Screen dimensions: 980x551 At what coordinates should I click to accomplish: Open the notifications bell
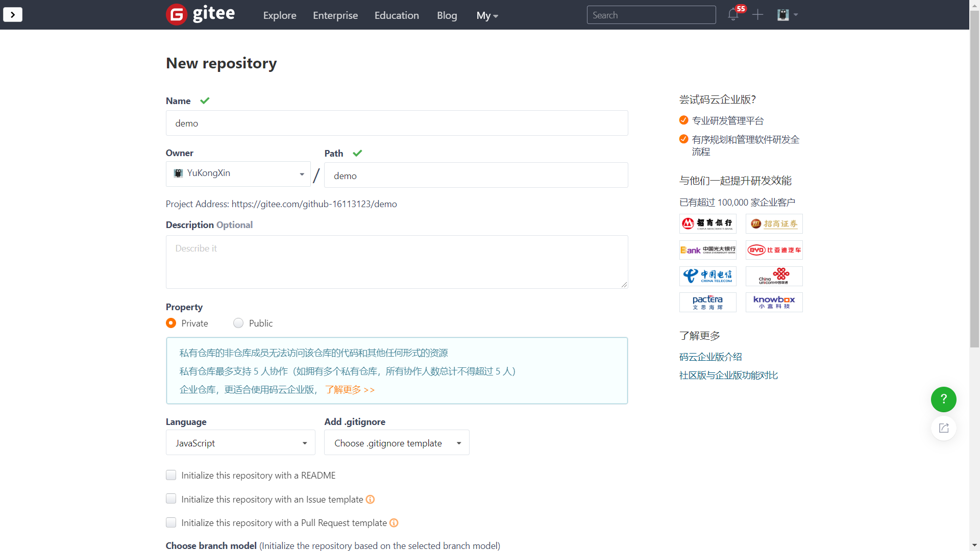(733, 15)
